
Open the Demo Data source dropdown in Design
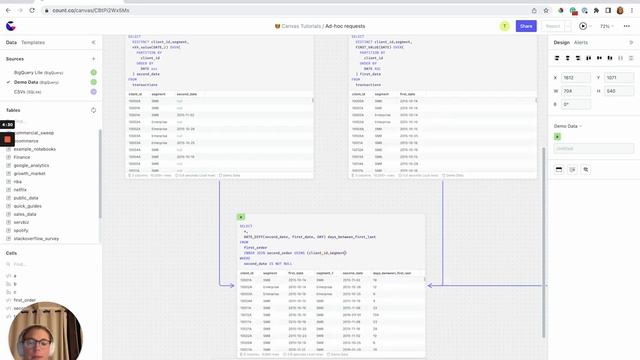pos(568,126)
